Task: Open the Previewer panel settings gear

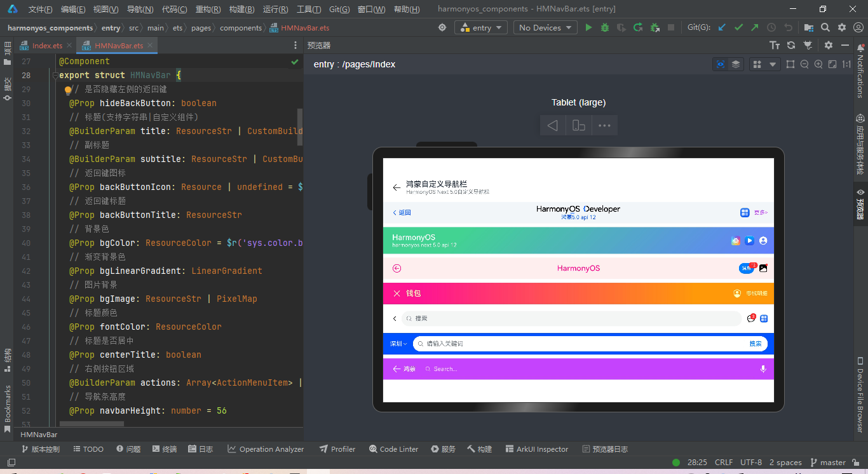Action: (x=829, y=45)
